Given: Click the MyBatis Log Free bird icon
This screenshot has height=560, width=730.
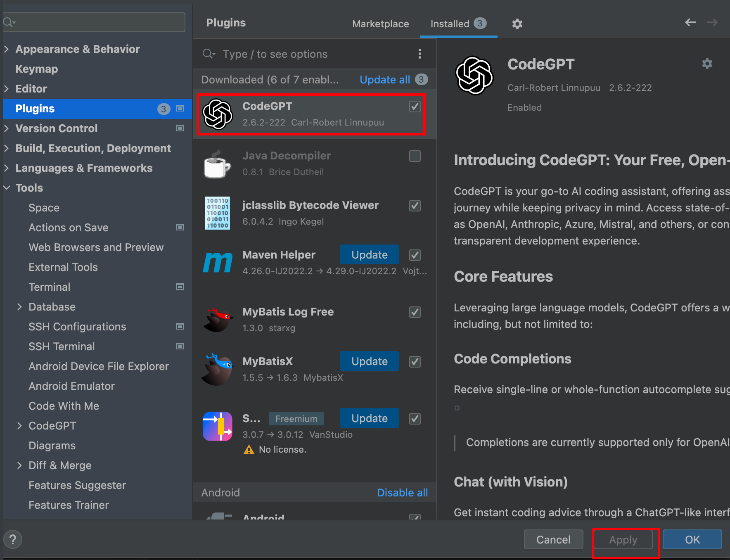Looking at the screenshot, I should click(x=218, y=320).
